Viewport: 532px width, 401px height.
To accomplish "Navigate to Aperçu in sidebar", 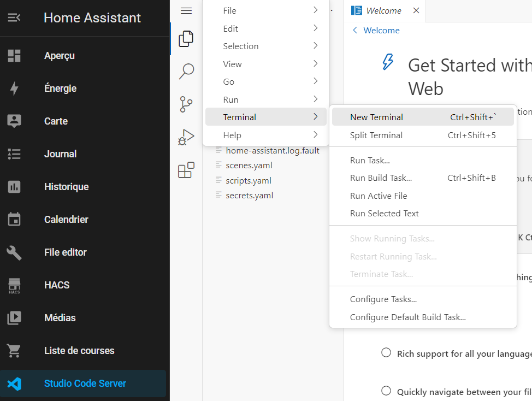I will (x=83, y=56).
